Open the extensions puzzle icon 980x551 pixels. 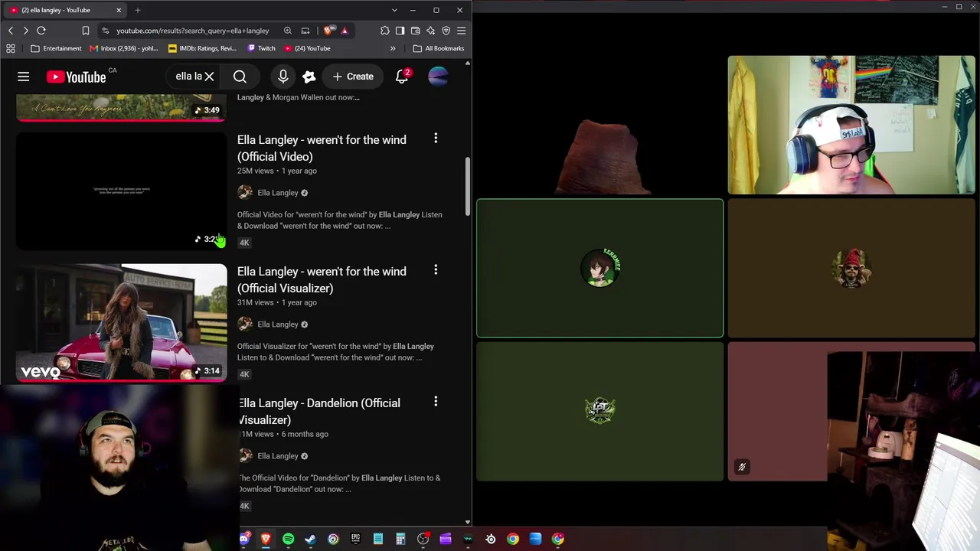tap(385, 31)
